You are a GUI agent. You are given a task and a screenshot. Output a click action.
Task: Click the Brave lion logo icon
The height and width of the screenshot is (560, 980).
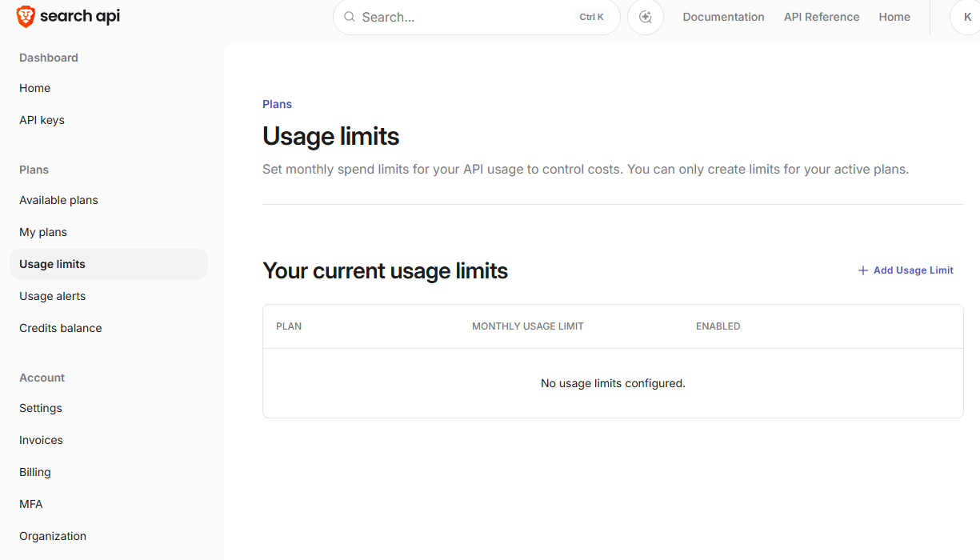tap(26, 17)
